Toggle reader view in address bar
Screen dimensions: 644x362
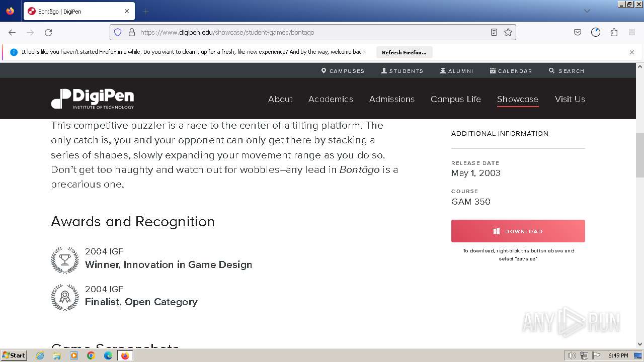coord(494,32)
